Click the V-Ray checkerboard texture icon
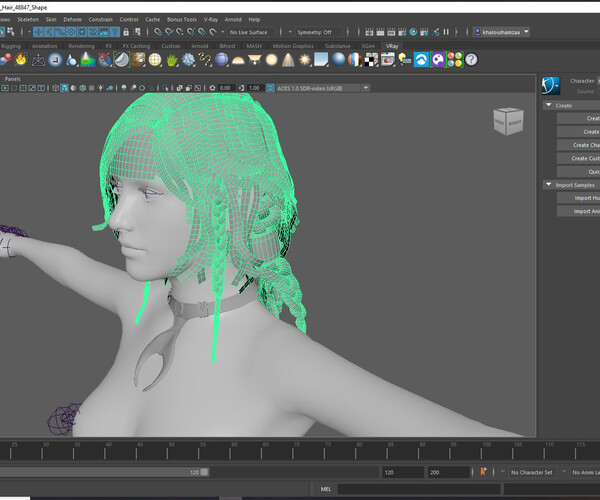600x500 pixels. pos(371,60)
